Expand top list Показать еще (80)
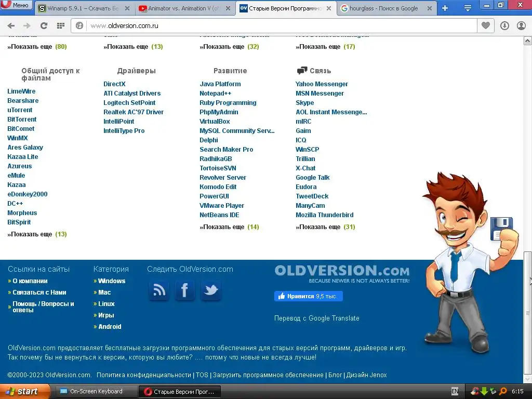This screenshot has width=532, height=399. pyautogui.click(x=37, y=46)
